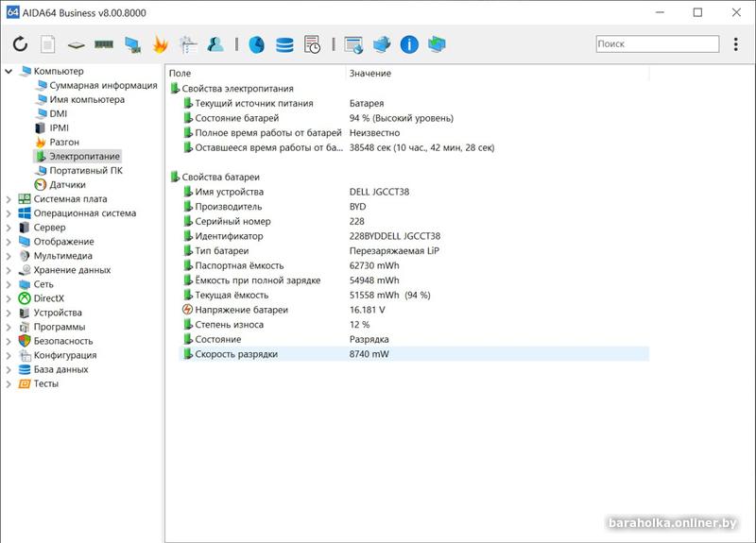Click the 16.181 V voltage value
This screenshot has height=543, width=756.
(368, 310)
